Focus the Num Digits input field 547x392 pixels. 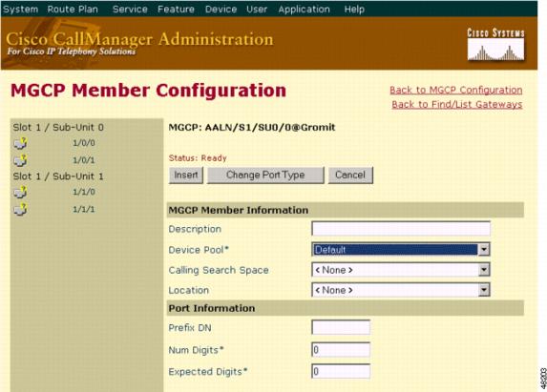click(341, 349)
